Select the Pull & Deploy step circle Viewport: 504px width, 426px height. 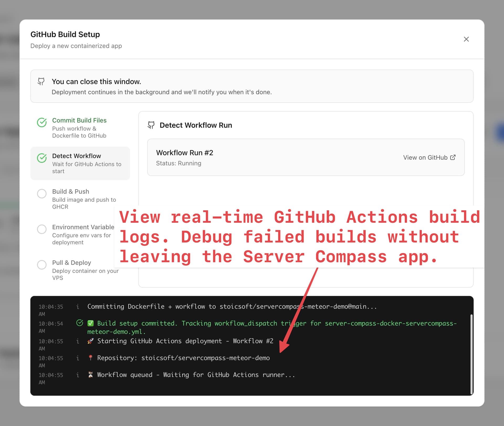(42, 265)
